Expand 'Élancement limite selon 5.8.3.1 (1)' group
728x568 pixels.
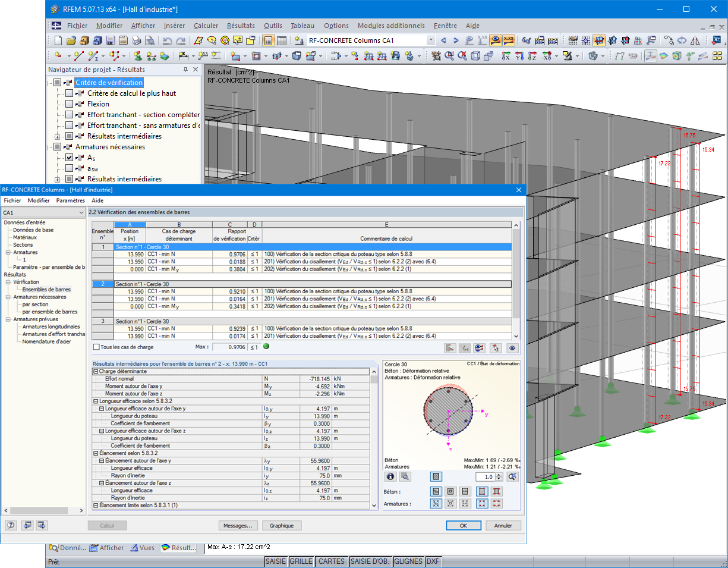coord(95,505)
